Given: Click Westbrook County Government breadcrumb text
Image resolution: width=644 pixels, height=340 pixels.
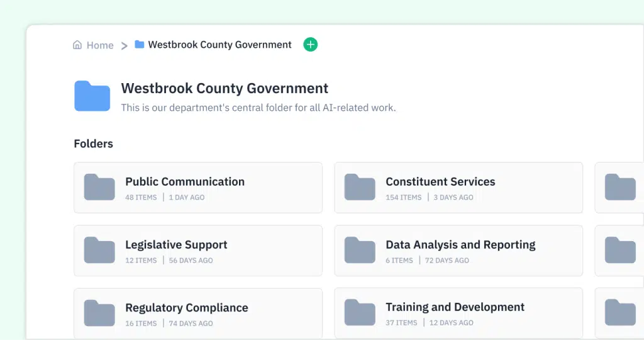Looking at the screenshot, I should [219, 45].
